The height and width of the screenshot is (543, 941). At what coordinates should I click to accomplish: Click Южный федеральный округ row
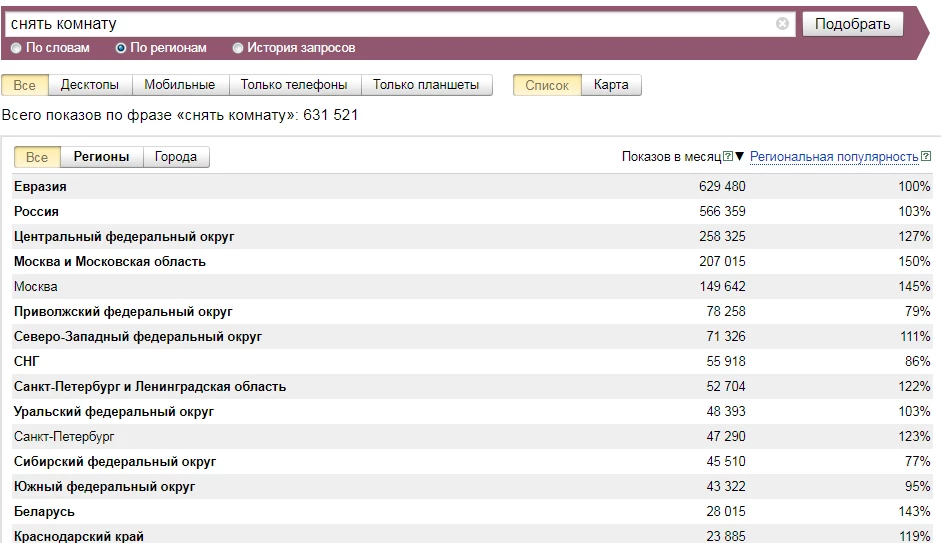(x=472, y=487)
